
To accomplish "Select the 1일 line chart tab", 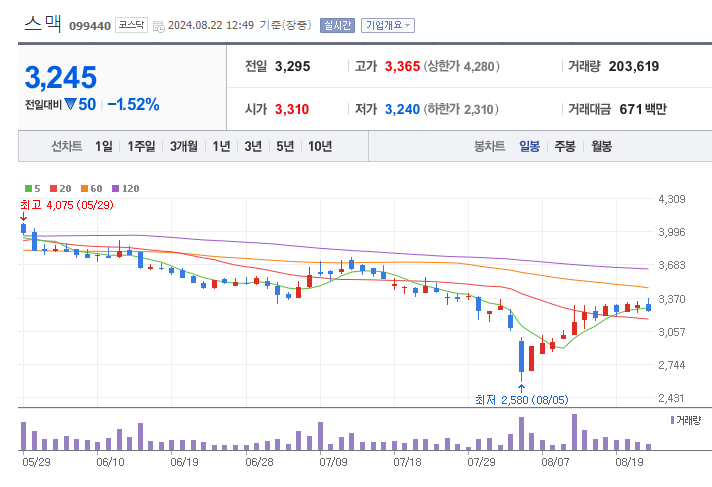I will [104, 146].
